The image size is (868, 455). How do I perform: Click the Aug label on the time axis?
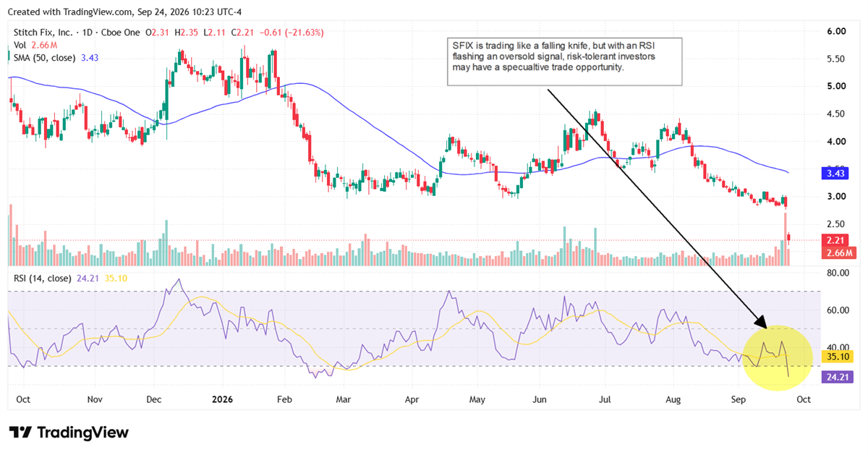[x=673, y=399]
